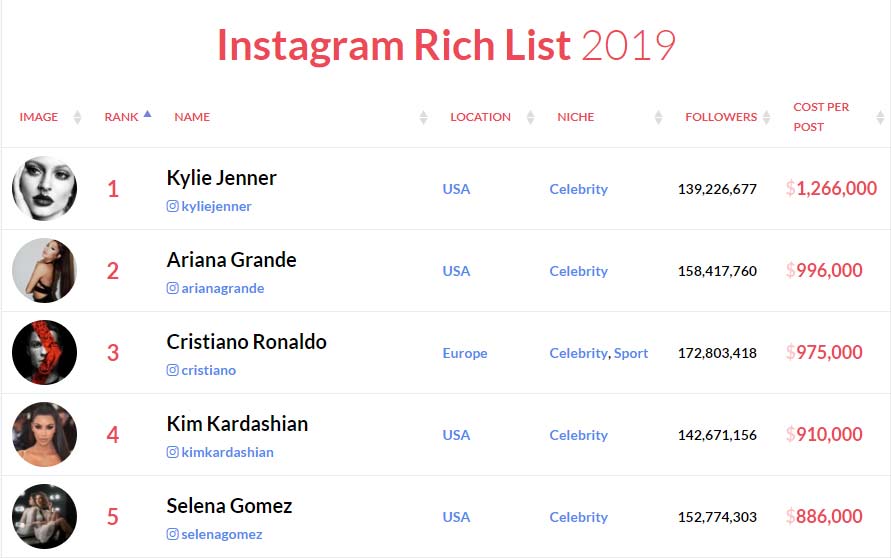Click the sort arrows next to Image header
This screenshot has height=558, width=891.
point(78,117)
